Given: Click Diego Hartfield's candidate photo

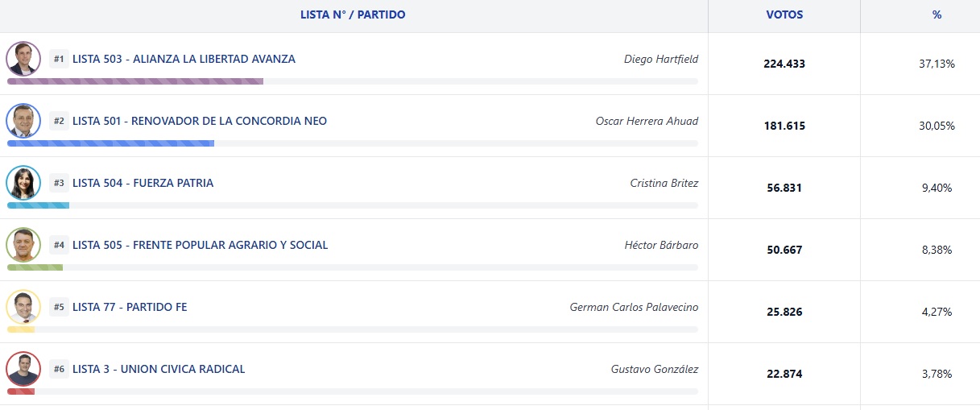Looking at the screenshot, I should [23, 59].
